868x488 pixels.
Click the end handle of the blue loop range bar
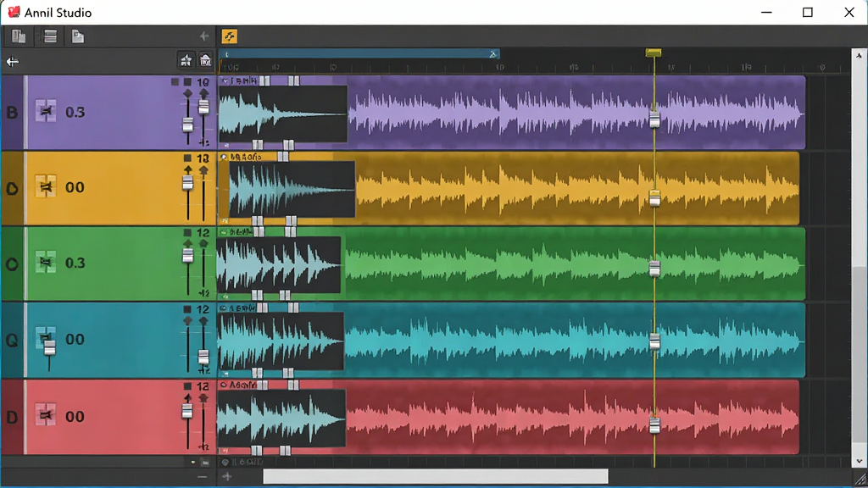click(x=492, y=53)
